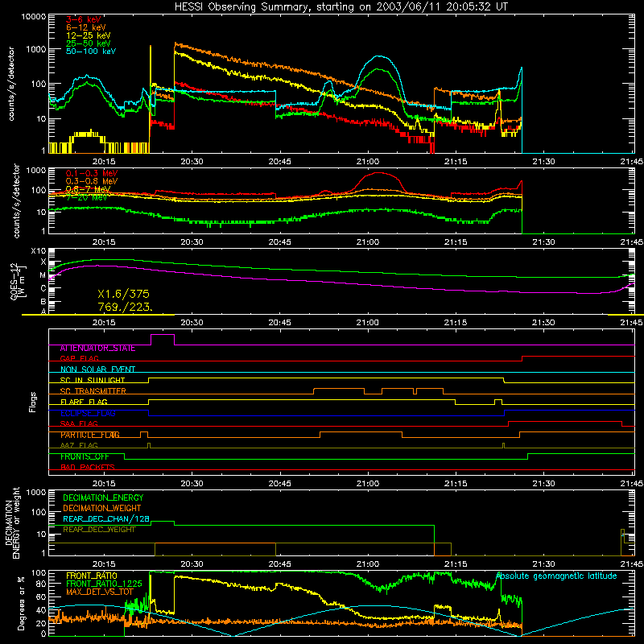Select the GAP_FLAG label

coord(79,358)
